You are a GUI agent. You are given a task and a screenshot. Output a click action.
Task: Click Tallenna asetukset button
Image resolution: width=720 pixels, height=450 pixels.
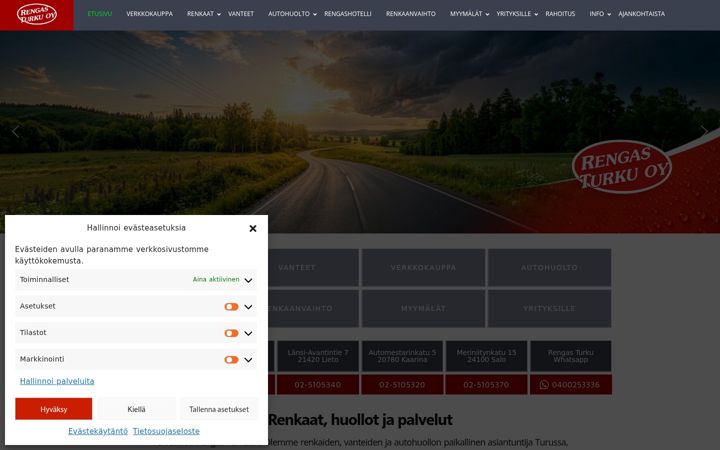click(219, 409)
